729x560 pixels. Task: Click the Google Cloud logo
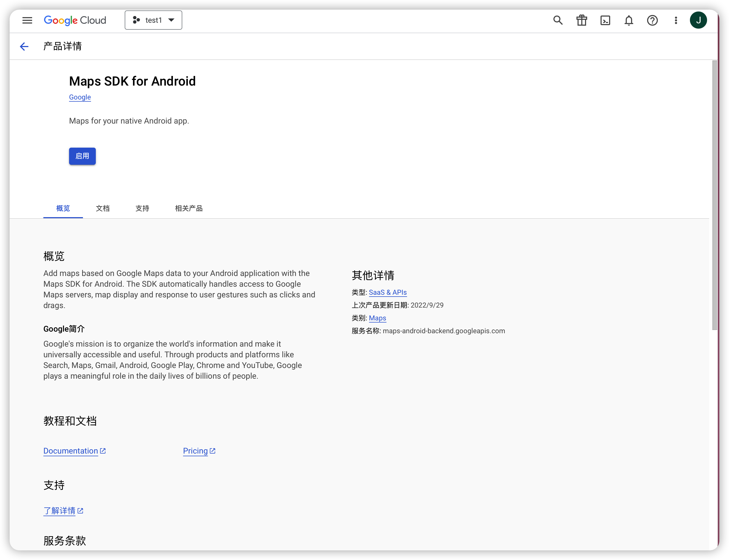coord(75,20)
